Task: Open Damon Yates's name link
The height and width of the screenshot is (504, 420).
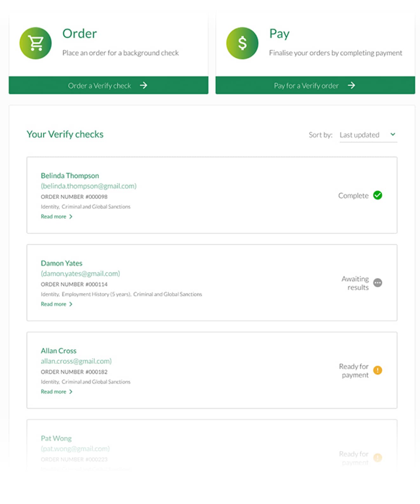Action: [x=62, y=263]
